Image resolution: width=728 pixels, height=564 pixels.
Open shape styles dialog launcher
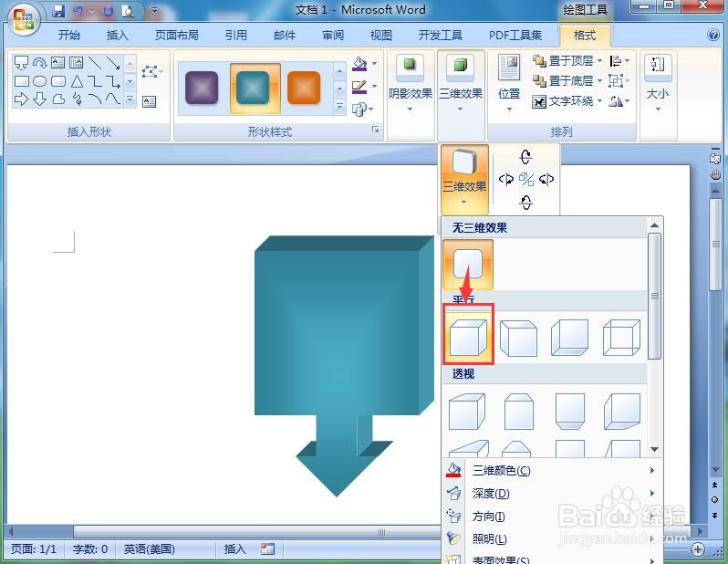pos(375,130)
